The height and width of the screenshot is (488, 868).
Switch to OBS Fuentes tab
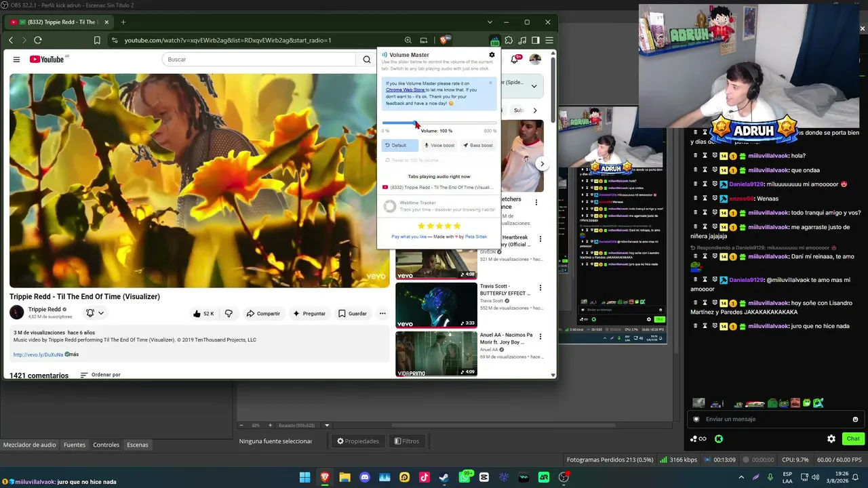75,445
